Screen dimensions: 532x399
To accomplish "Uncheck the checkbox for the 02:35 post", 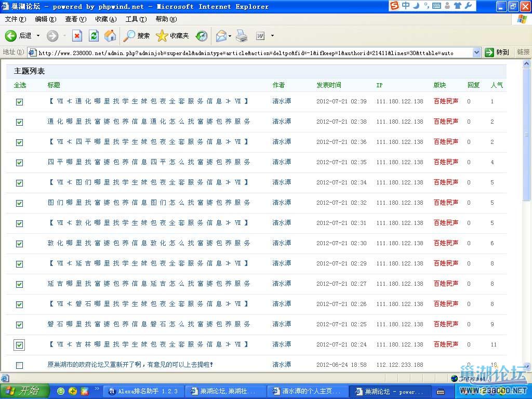I will pos(20,163).
